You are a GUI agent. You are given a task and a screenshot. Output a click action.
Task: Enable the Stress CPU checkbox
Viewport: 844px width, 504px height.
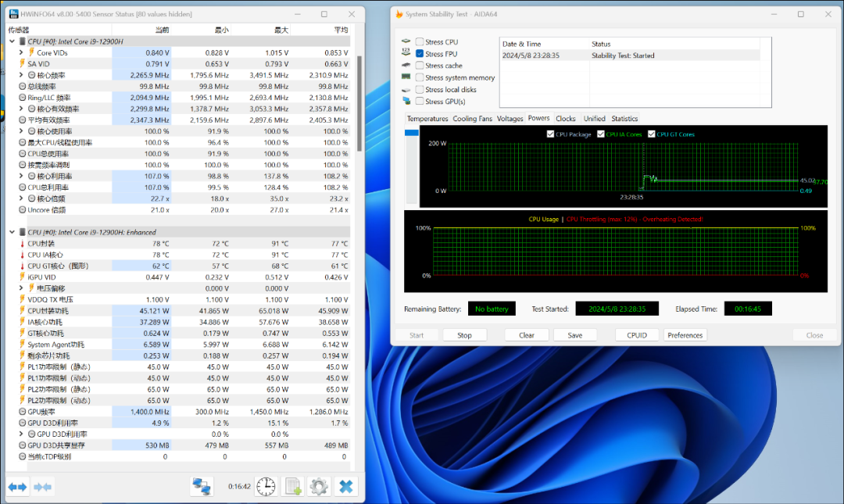(x=420, y=41)
